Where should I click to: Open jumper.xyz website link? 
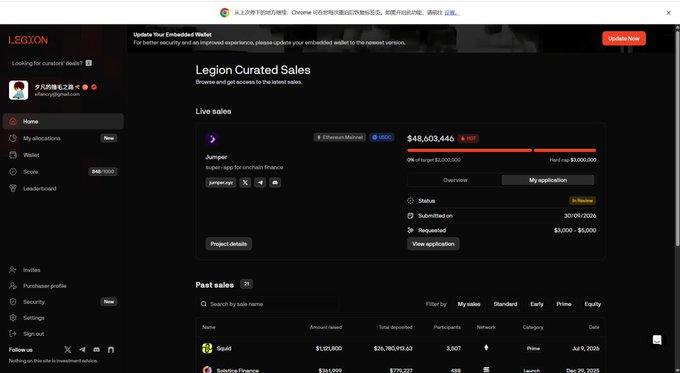(x=221, y=183)
